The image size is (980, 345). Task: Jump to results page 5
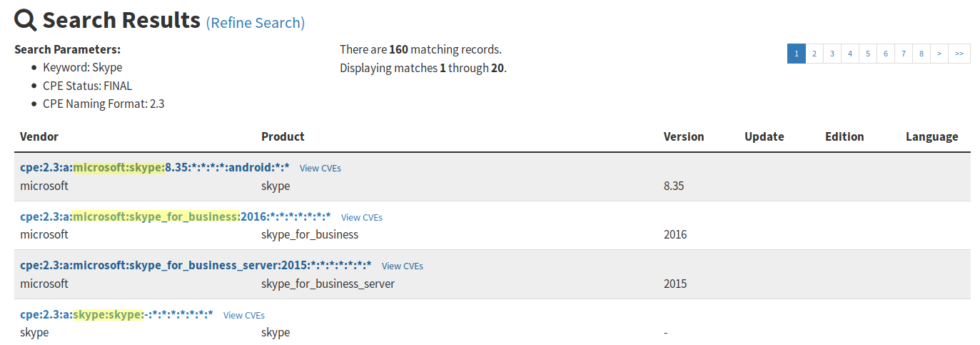(x=868, y=54)
